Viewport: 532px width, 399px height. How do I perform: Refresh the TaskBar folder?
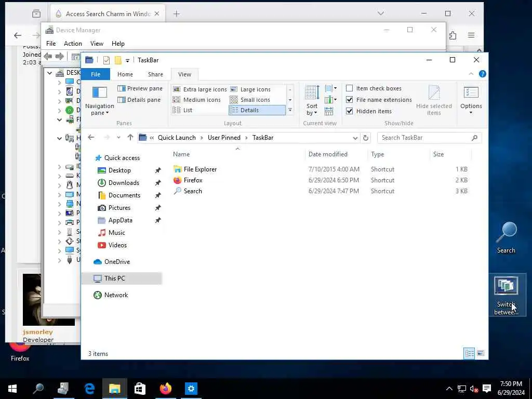(365, 138)
